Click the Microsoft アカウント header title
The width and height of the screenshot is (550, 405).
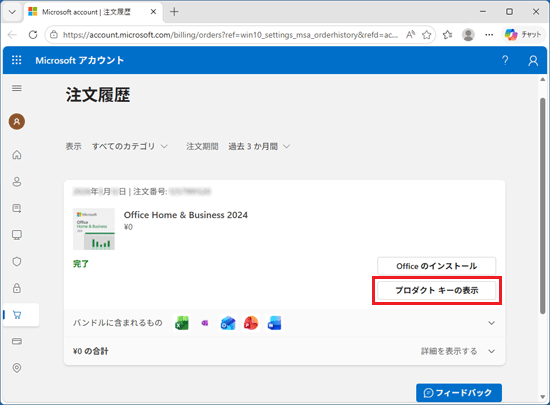coord(80,60)
